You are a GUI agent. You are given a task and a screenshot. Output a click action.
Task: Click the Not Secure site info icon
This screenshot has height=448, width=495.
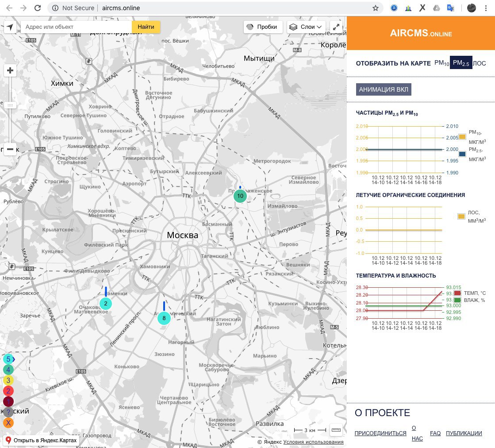pyautogui.click(x=55, y=8)
